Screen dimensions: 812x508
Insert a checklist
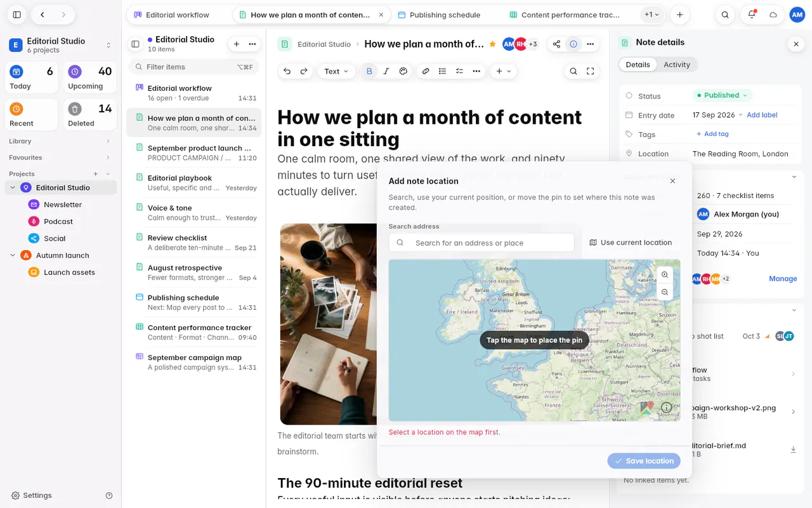pos(459,71)
